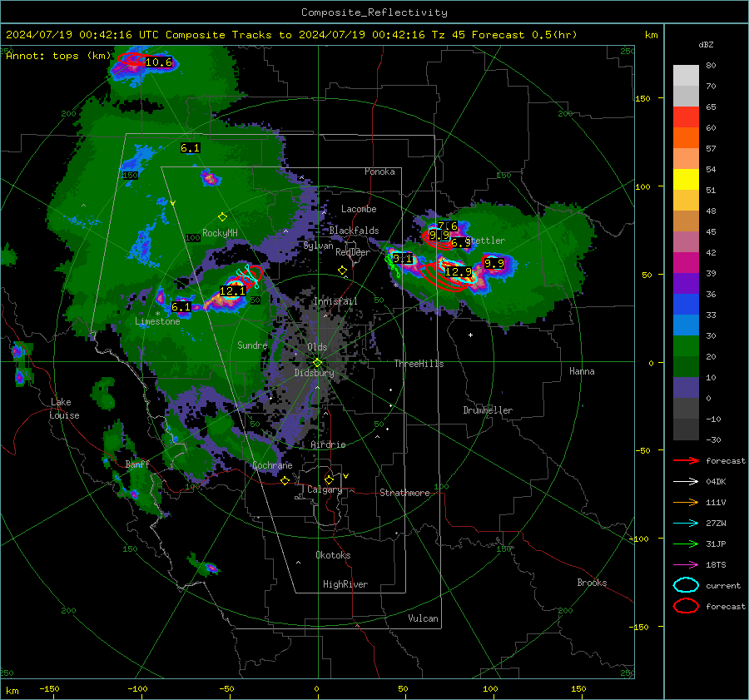Click the Cochrane town label
The height and width of the screenshot is (700, 749).
pyautogui.click(x=272, y=465)
